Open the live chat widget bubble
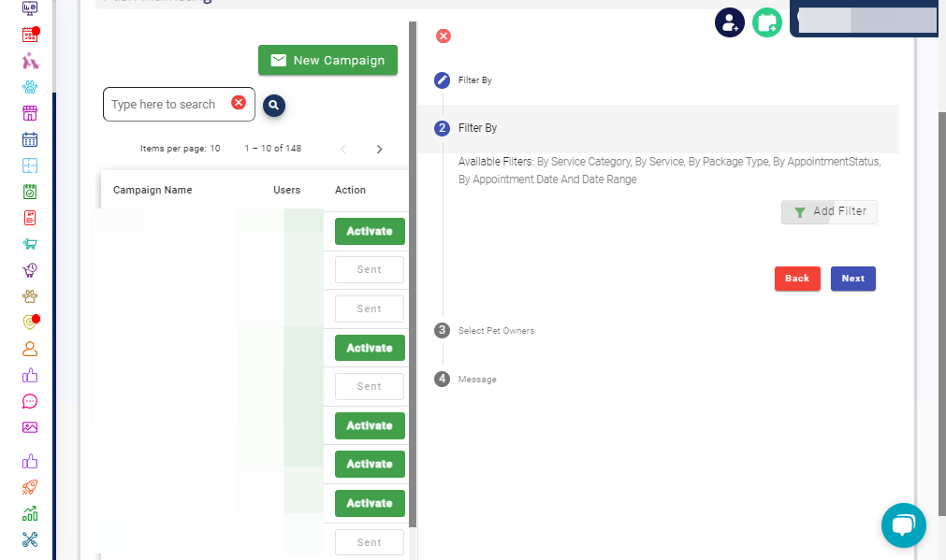Viewport: 946px width, 560px height. point(903,525)
